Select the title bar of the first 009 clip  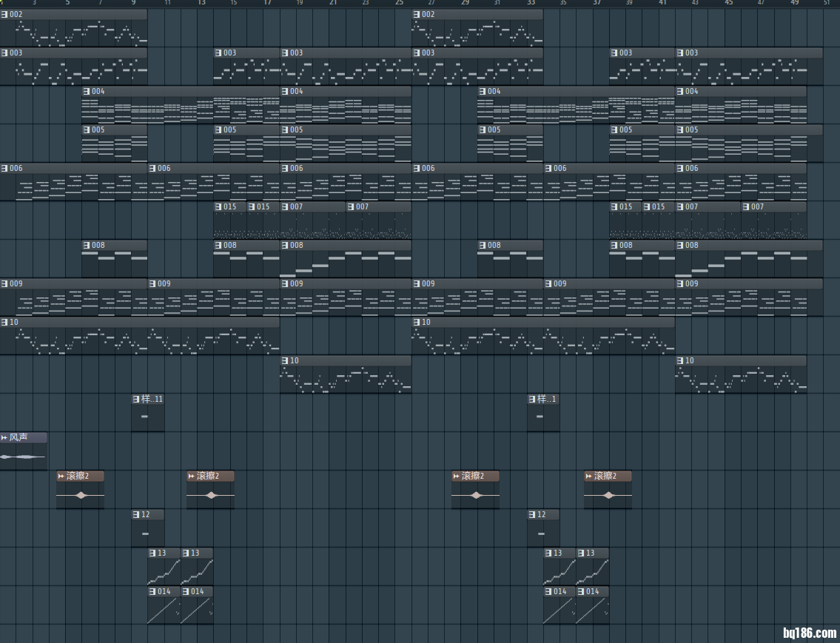pos(74,283)
